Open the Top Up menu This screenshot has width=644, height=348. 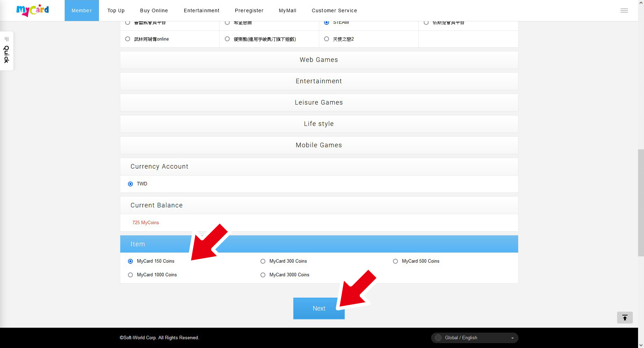(116, 10)
